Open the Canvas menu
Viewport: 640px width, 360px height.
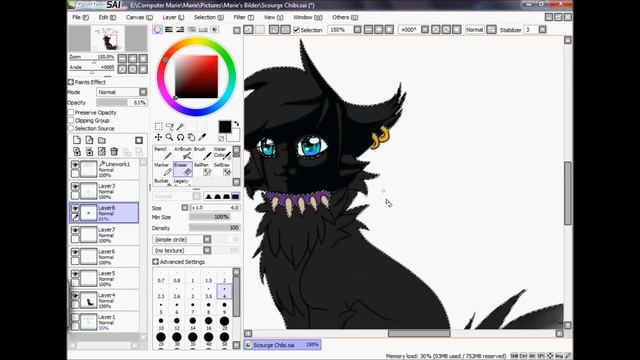[x=139, y=17]
